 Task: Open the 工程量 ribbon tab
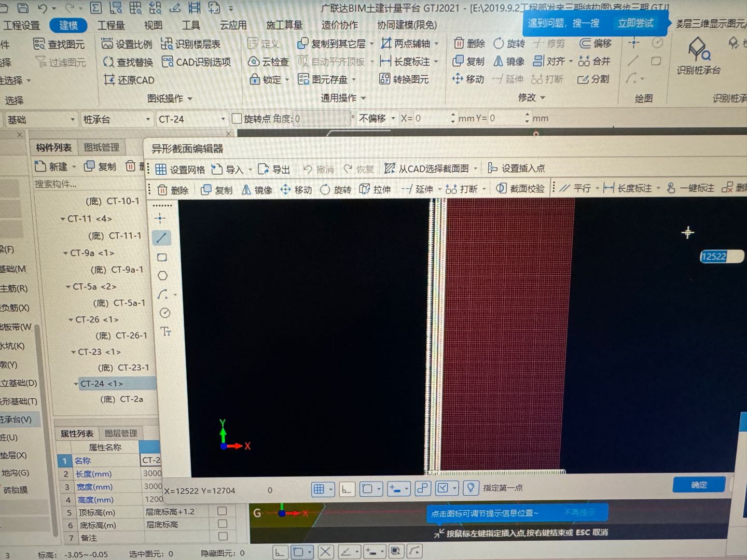coord(111,25)
